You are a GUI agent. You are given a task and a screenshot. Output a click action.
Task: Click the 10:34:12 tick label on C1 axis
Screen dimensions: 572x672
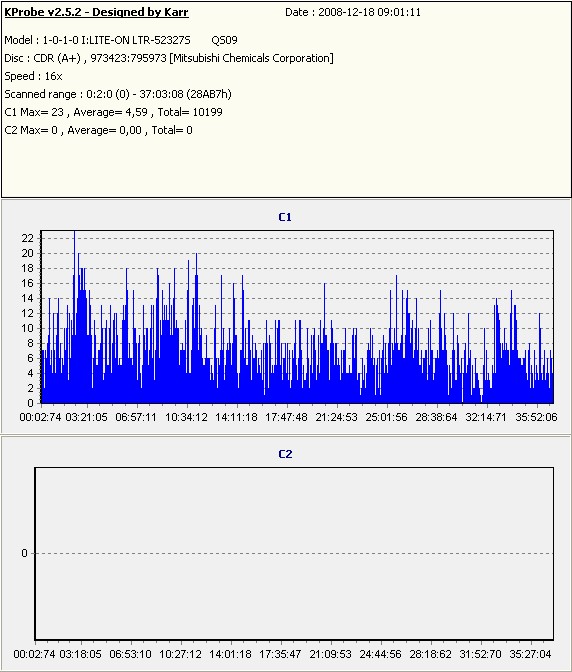pyautogui.click(x=186, y=417)
